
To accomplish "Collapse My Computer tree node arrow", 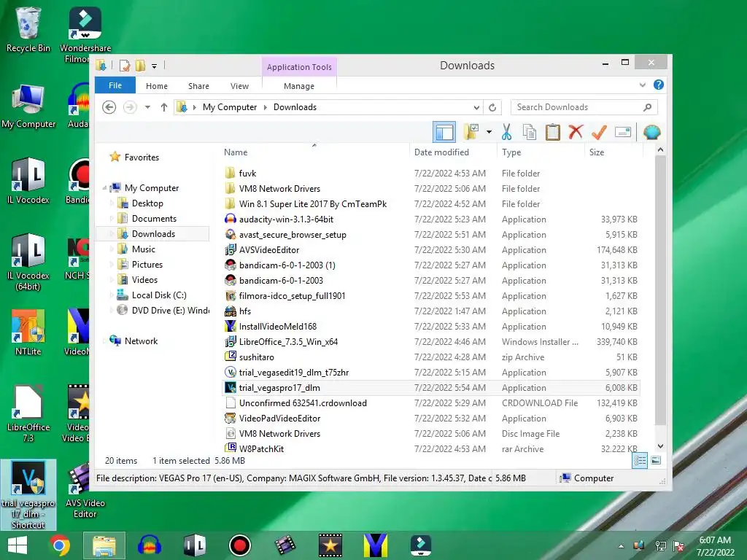I will (104, 188).
